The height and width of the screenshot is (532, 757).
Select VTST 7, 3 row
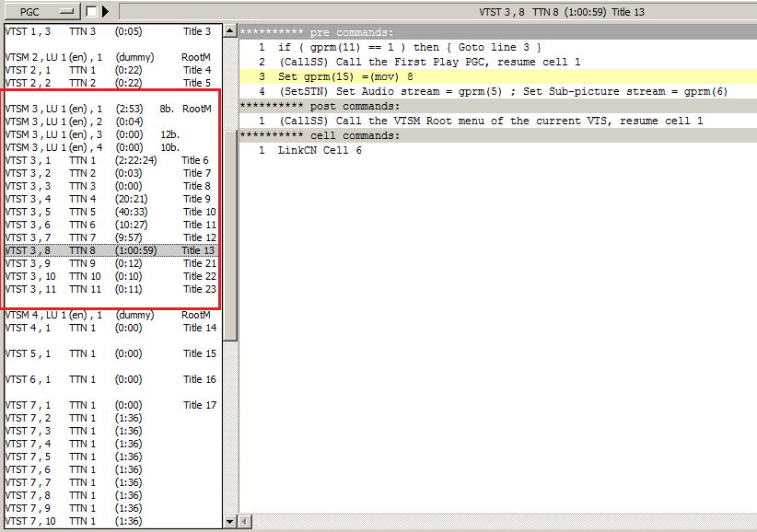tap(112, 431)
